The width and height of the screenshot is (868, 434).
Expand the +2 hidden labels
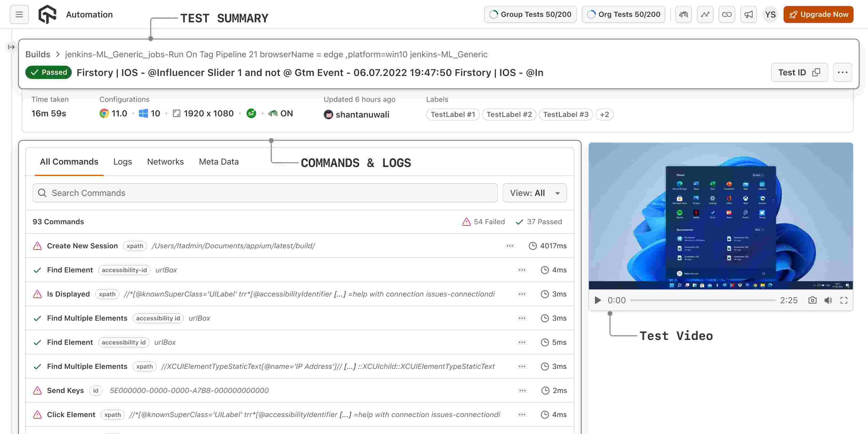click(604, 115)
